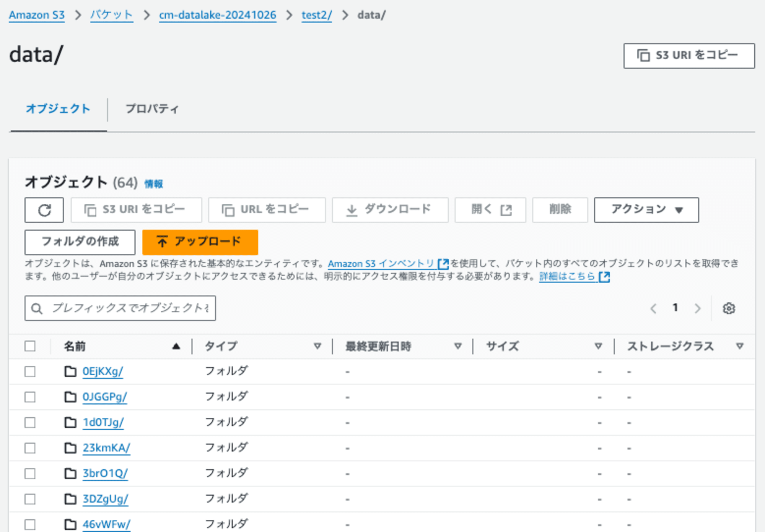Click the search magnifier icon in prefix box
Image resolution: width=765 pixels, height=532 pixels.
37,308
